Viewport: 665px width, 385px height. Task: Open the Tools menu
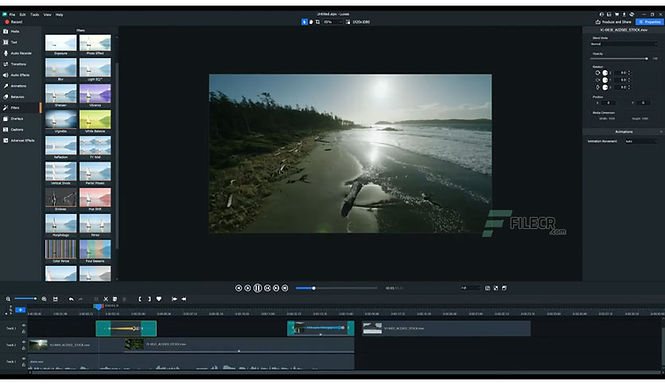[x=35, y=14]
